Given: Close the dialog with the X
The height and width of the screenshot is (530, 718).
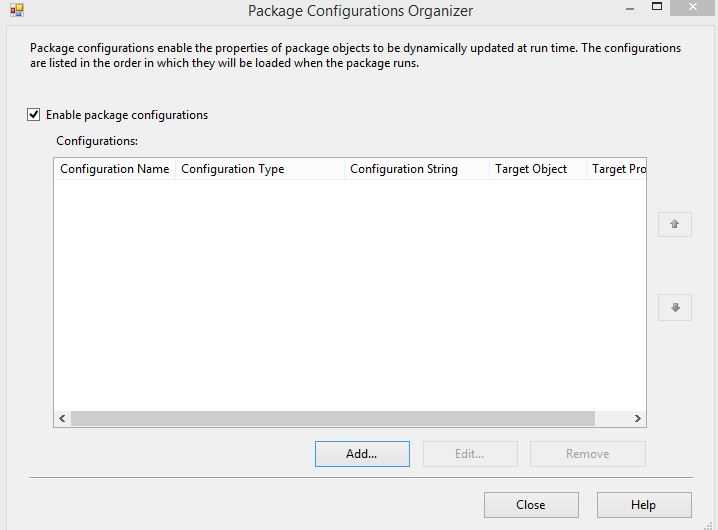Looking at the screenshot, I should pos(692,7).
